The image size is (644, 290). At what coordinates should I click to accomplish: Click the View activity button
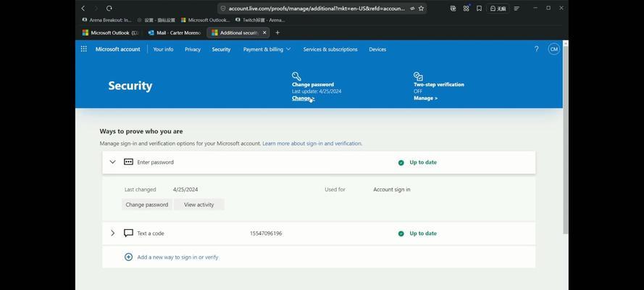point(198,204)
